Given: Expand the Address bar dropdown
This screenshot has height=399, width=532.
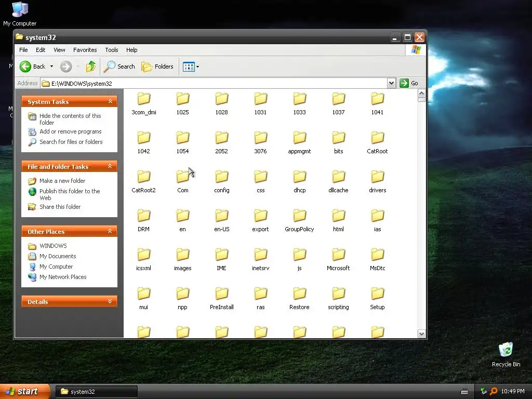Looking at the screenshot, I should click(391, 83).
